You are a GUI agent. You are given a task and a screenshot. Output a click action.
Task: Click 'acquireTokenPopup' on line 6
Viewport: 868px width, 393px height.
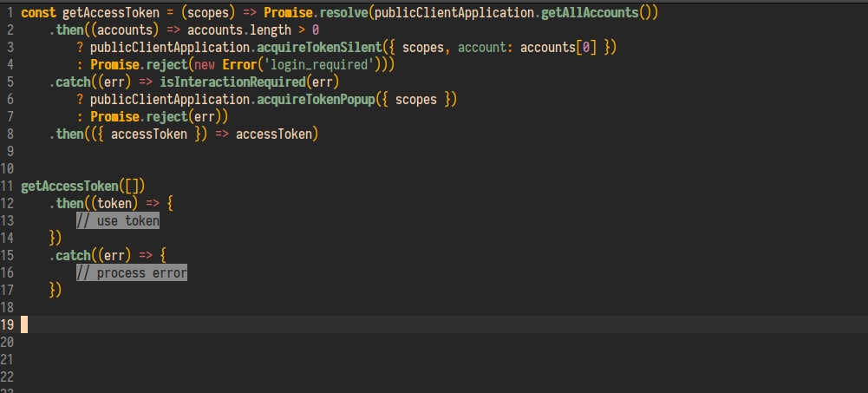point(317,100)
